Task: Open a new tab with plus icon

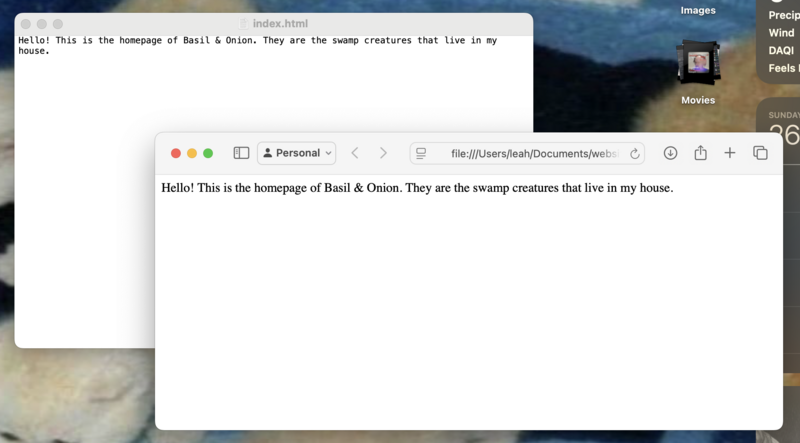Action: coord(730,153)
